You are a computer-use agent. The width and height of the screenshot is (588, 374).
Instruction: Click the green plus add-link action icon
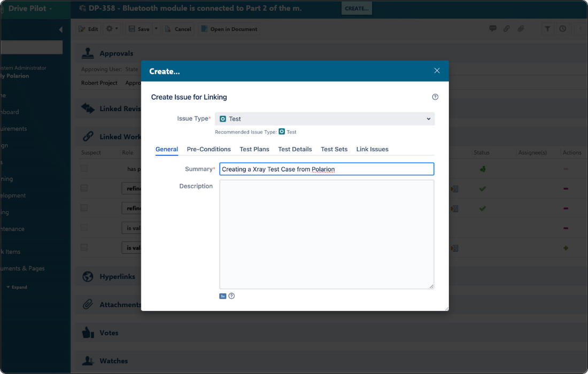[x=566, y=248]
